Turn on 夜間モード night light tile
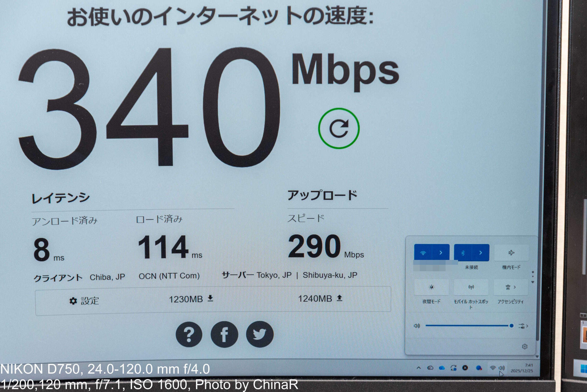The height and width of the screenshot is (392, 587). click(x=431, y=287)
